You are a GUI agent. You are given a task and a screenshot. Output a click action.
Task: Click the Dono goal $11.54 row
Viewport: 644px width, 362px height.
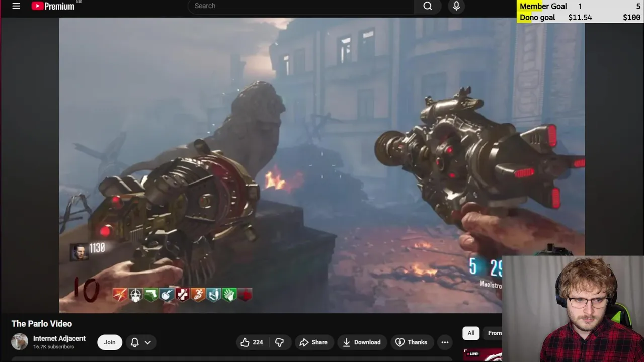(x=580, y=17)
